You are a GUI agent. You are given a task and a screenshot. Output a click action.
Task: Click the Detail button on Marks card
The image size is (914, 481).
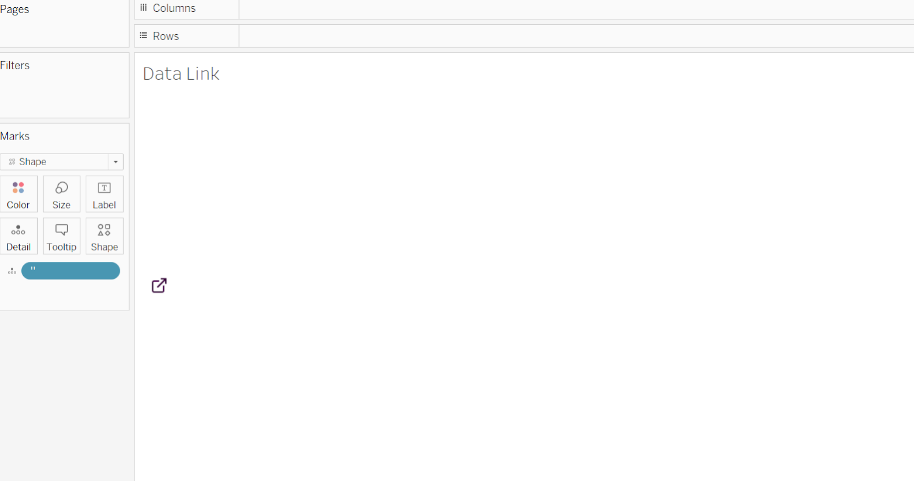[x=19, y=236]
